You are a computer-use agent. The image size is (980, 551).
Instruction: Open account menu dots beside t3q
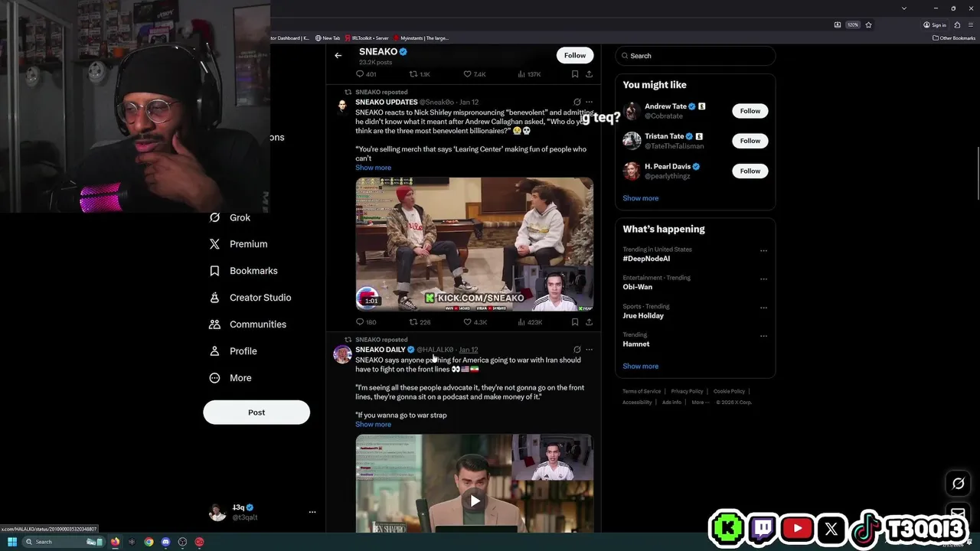tap(312, 512)
